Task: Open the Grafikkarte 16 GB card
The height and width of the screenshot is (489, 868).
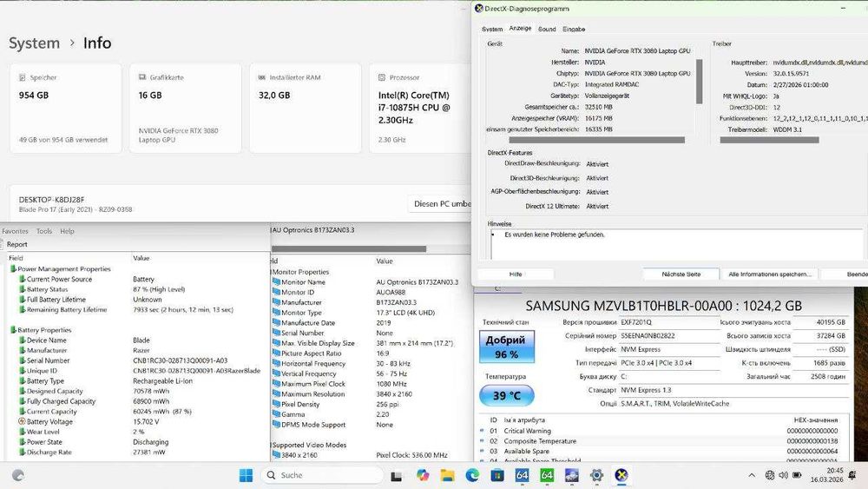Action: coord(186,108)
